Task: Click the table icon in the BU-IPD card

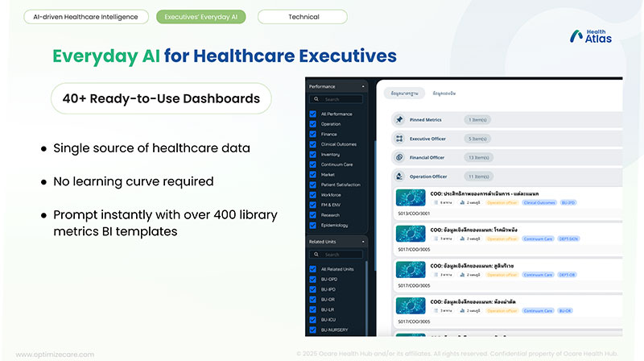Action: [x=436, y=203]
